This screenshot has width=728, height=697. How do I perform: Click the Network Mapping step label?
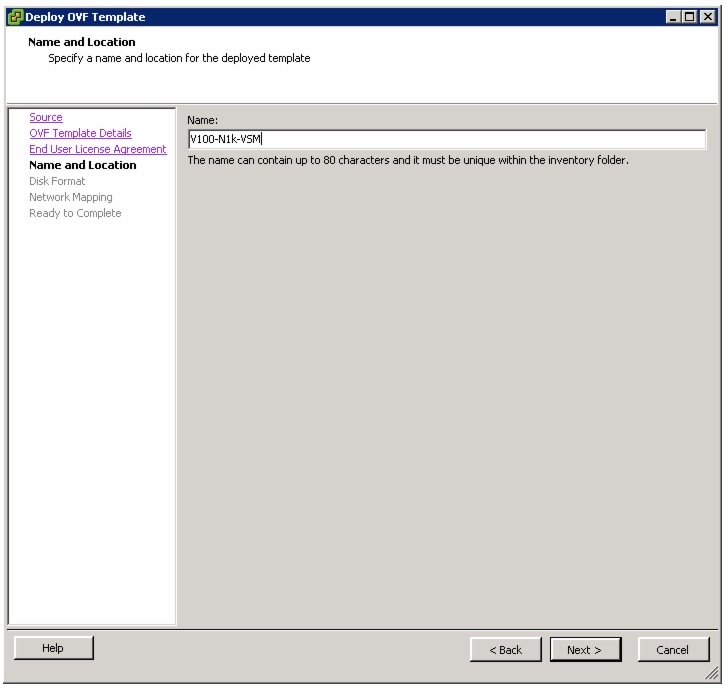pos(71,197)
